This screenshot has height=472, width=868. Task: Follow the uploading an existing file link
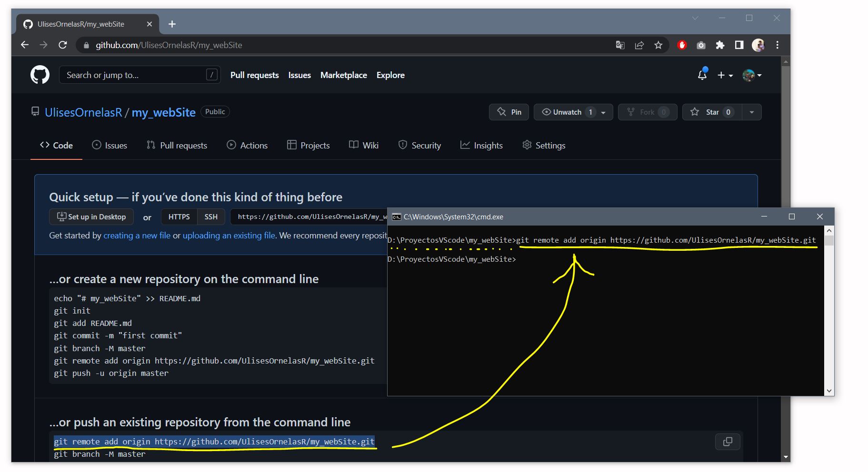coord(229,236)
